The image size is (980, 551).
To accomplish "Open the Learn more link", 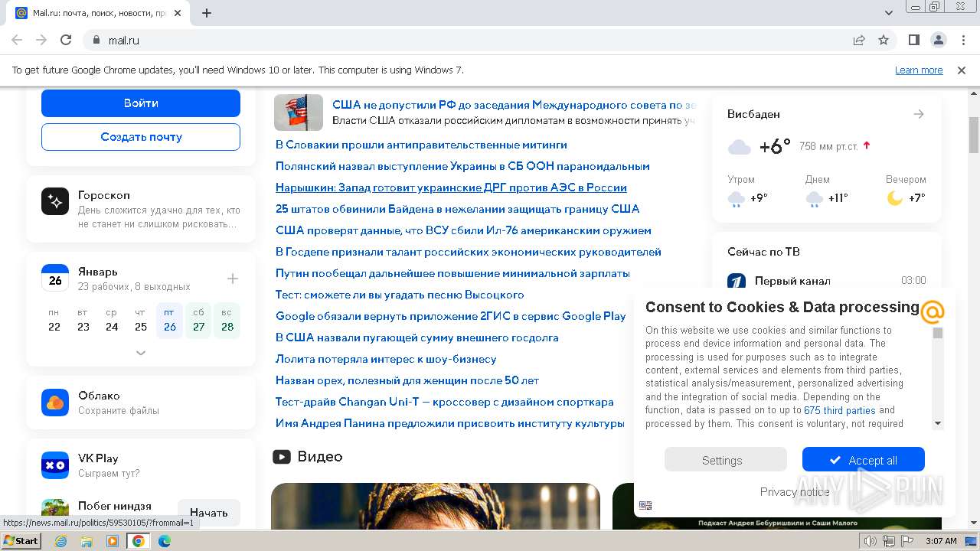I will 919,70.
